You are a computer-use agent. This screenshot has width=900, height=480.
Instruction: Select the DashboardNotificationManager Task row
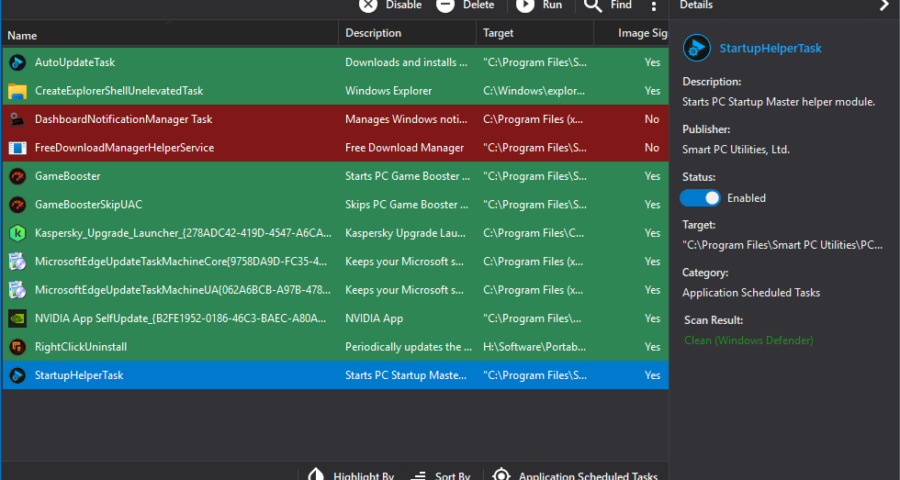[x=335, y=119]
